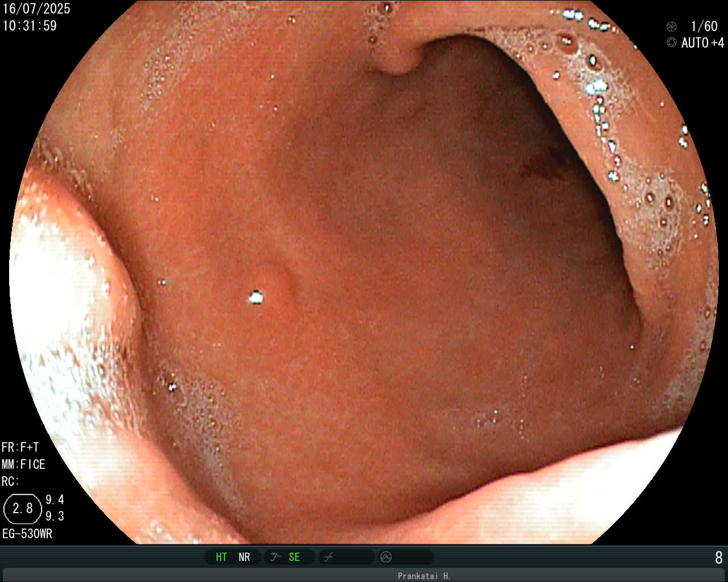Toggle the NR noise reduction indicator

(x=244, y=557)
